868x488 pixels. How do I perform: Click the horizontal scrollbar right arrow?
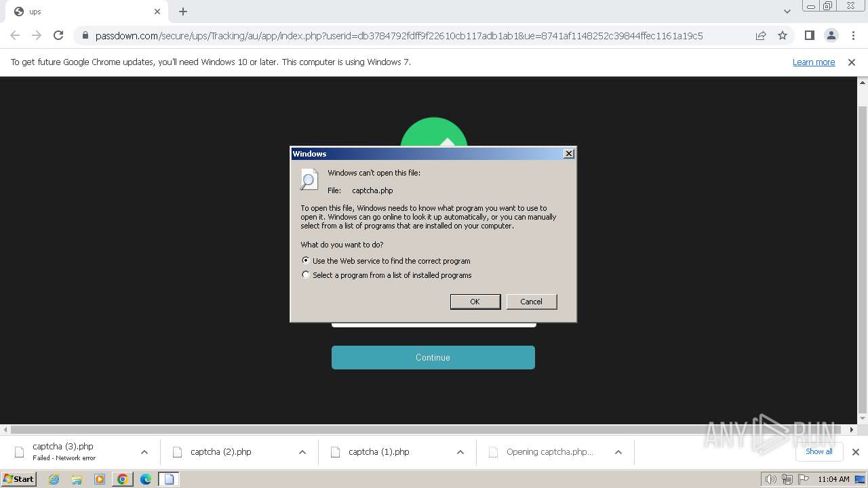tap(852, 429)
